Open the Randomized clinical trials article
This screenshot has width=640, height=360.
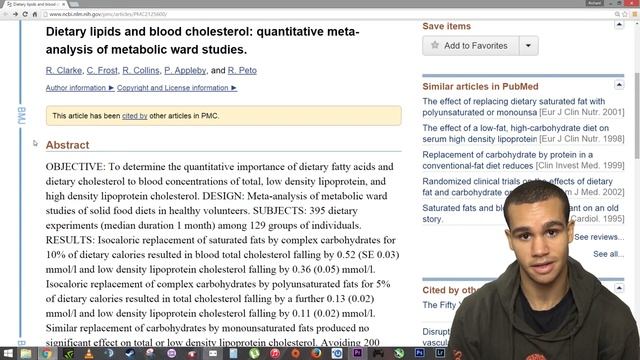point(517,187)
